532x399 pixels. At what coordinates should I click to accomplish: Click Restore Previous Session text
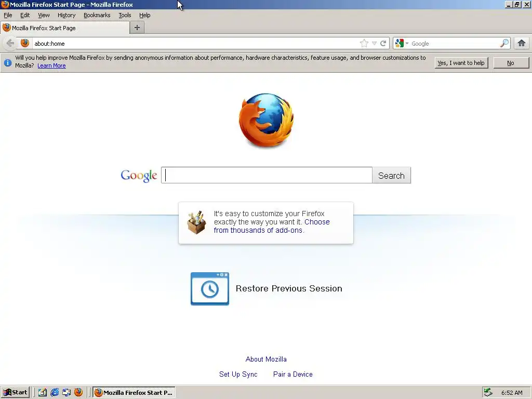pos(289,288)
